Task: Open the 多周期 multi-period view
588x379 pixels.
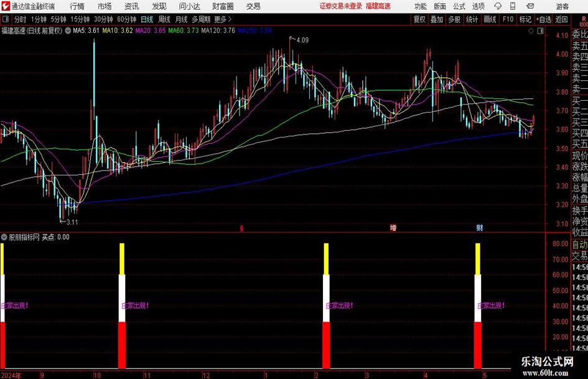Action: [201, 19]
